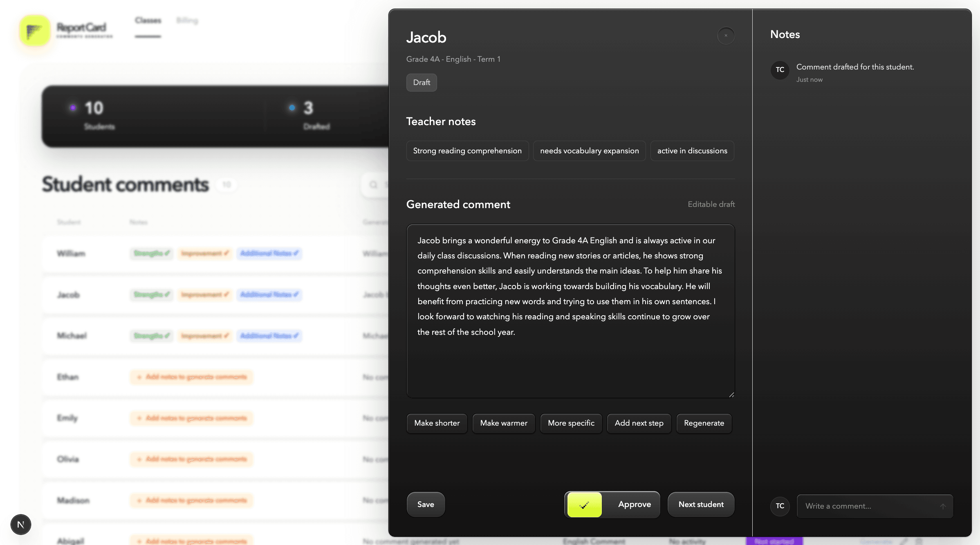The height and width of the screenshot is (545, 980).
Task: Advance using the Next student button
Action: (x=701, y=505)
